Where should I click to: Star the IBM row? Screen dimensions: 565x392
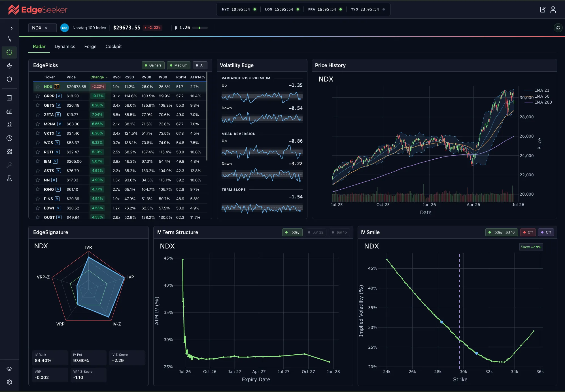click(x=38, y=161)
